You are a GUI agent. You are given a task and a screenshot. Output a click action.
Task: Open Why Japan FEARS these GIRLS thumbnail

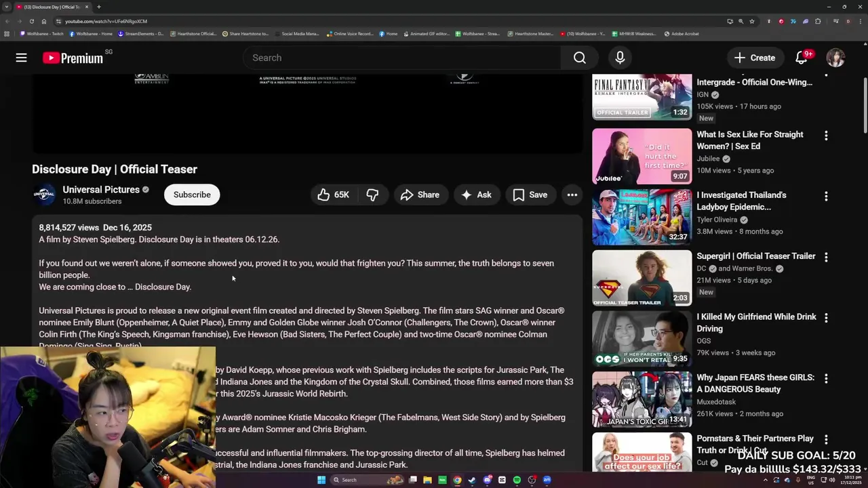[x=642, y=400]
